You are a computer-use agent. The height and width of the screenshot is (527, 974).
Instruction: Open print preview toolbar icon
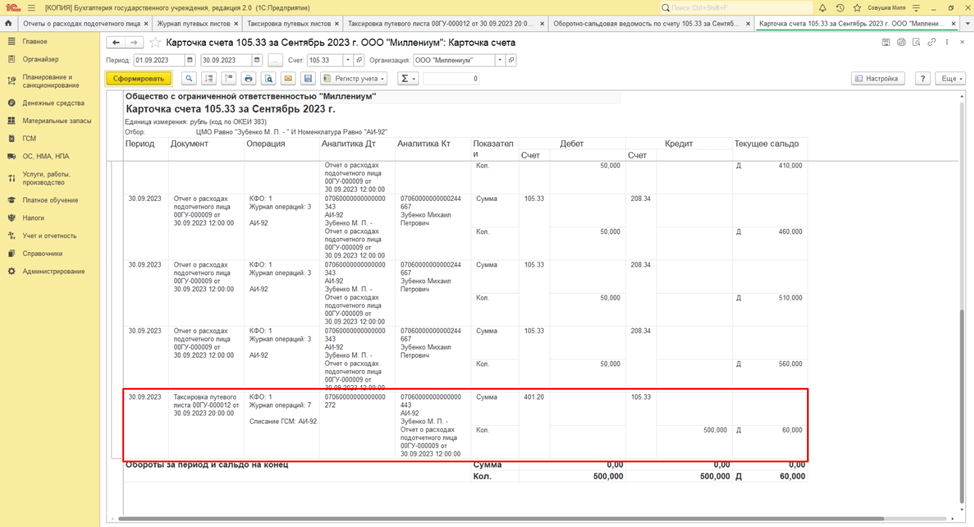click(268, 79)
